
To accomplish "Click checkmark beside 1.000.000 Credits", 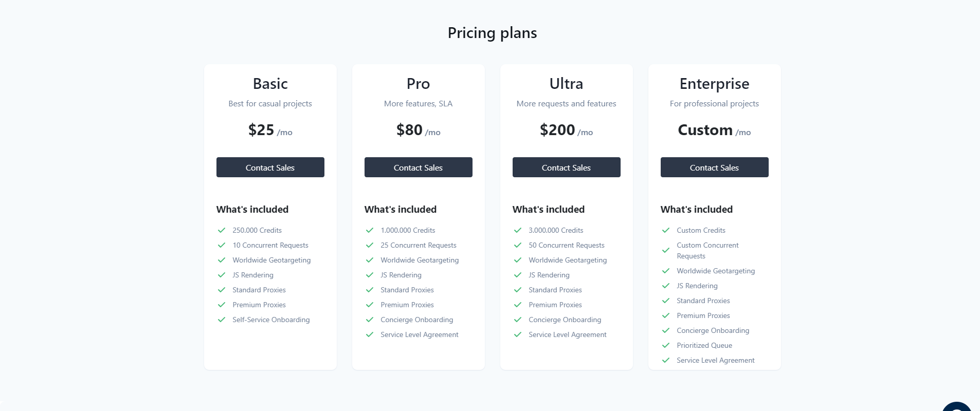I will tap(370, 230).
